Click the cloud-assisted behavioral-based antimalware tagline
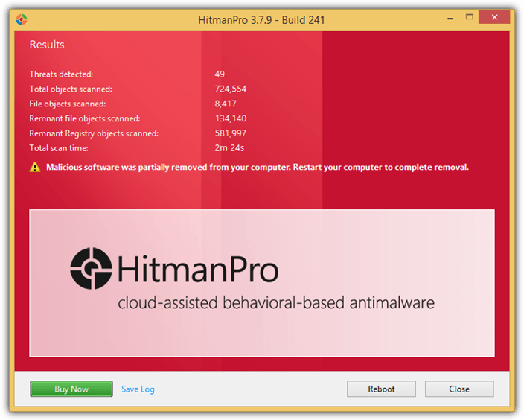 [276, 303]
